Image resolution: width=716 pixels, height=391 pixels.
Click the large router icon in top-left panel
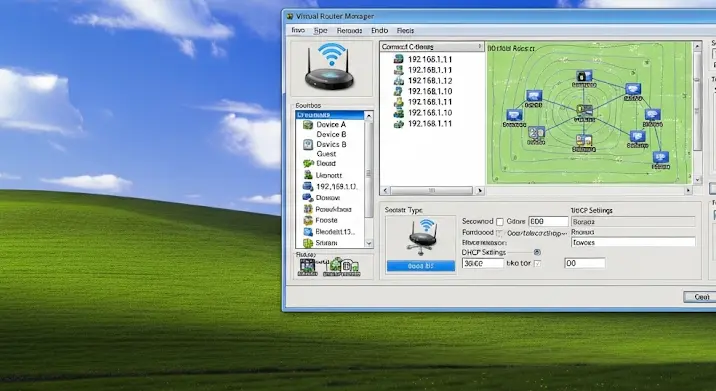pyautogui.click(x=330, y=67)
